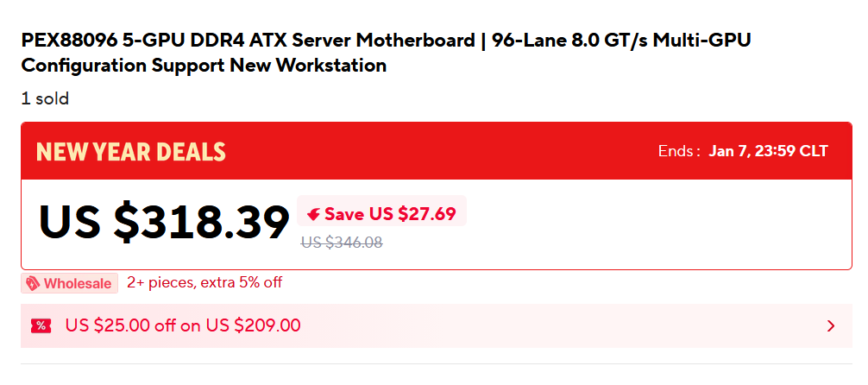Click the deal end time "Jan 7, 23:59 CLT"
868x385 pixels.
(x=768, y=151)
